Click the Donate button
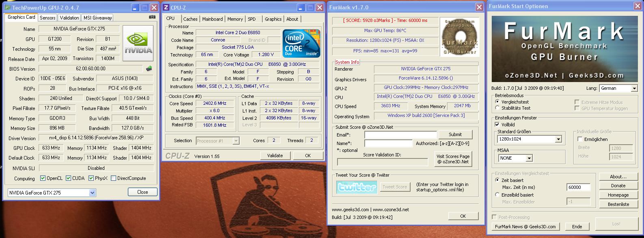The width and height of the screenshot is (644, 238). tap(618, 186)
